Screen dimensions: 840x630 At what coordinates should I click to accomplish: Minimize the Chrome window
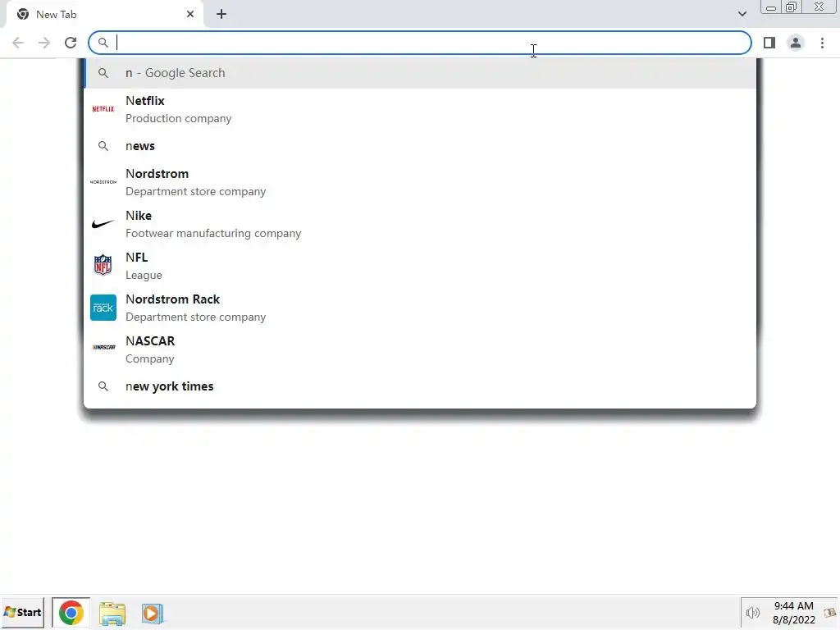click(x=771, y=7)
